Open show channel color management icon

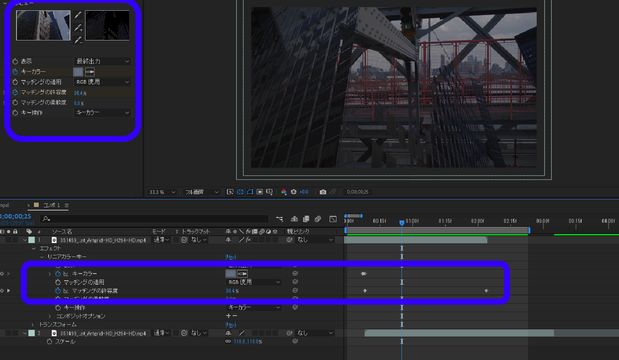(283, 192)
